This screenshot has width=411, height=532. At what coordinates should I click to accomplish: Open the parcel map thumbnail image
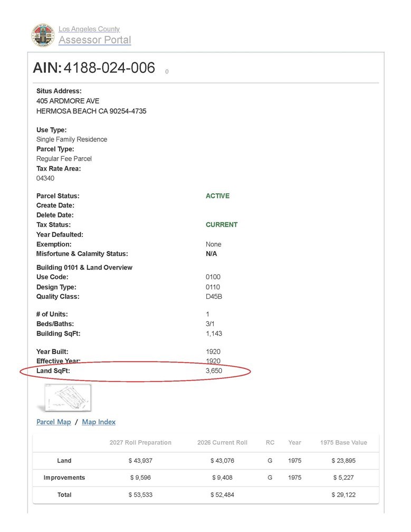tap(68, 397)
